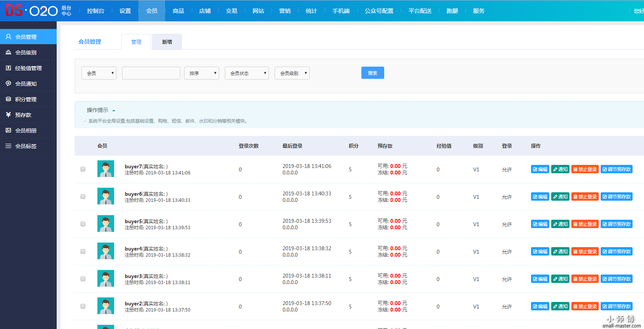Open the 平台配送 top menu
The width and height of the screenshot is (644, 329).
(x=420, y=11)
